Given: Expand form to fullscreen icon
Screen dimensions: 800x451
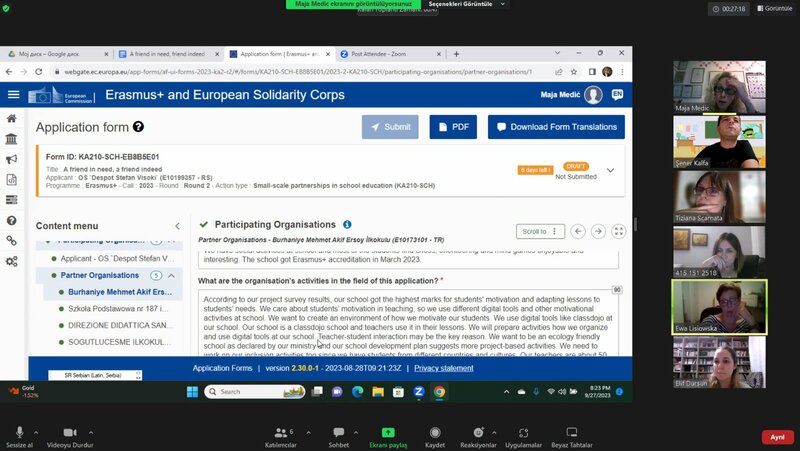Looking at the screenshot, I should (618, 231).
